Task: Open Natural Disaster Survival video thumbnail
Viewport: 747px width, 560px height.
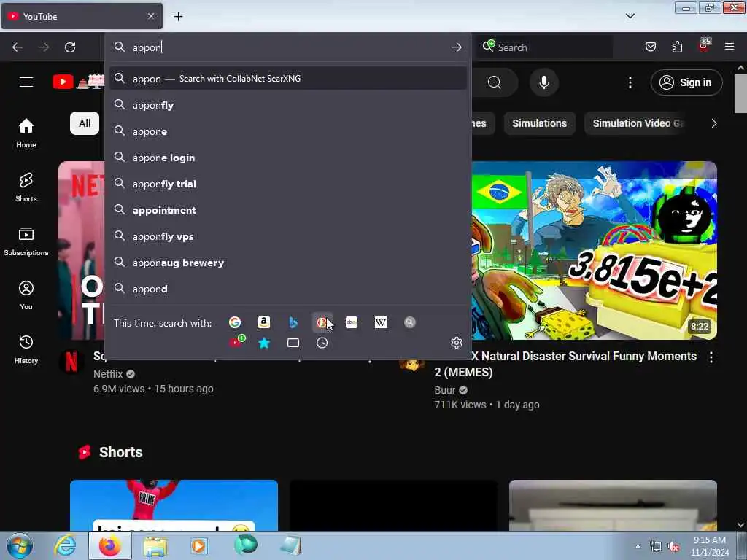Action: (594, 251)
